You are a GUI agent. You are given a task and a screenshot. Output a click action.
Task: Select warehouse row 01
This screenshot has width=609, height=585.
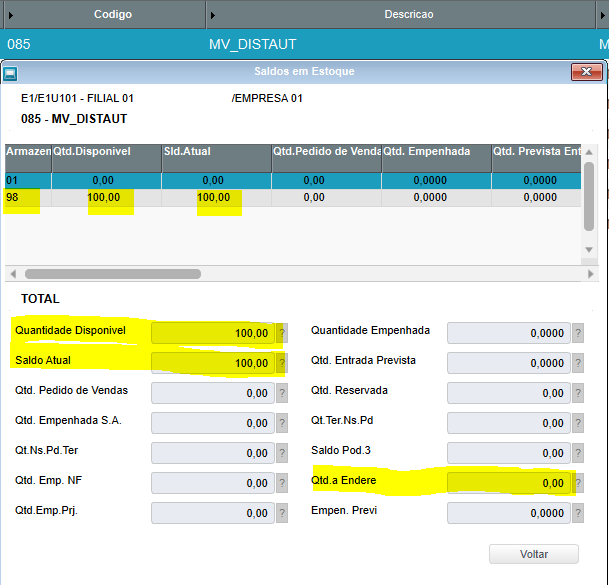click(x=293, y=181)
